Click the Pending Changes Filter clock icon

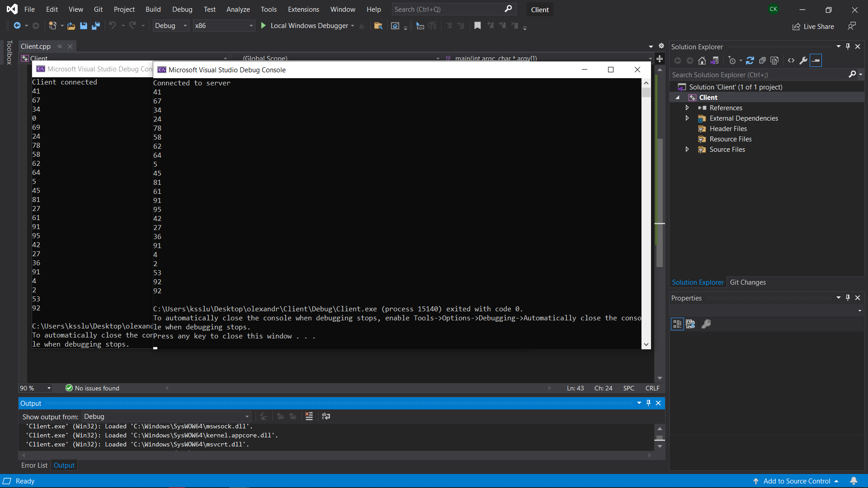[732, 61]
